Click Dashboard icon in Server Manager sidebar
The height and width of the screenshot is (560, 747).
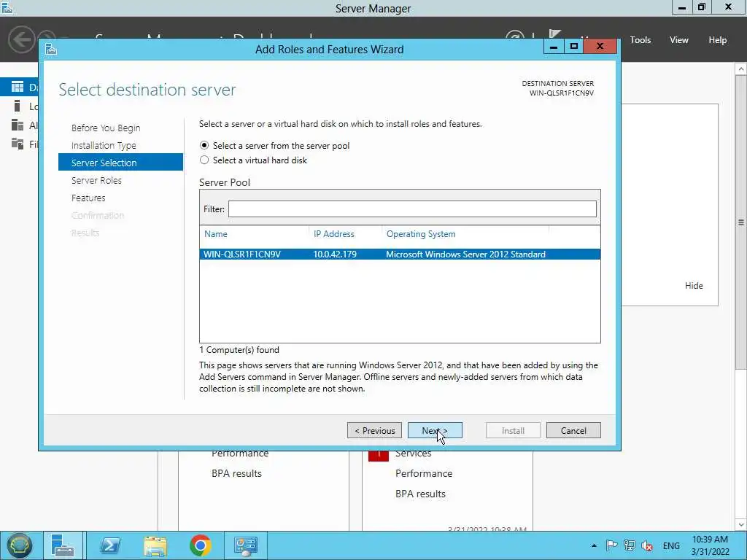[x=18, y=87]
